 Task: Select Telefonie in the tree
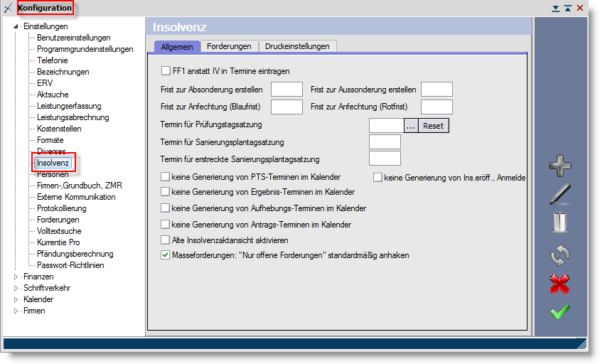(x=53, y=60)
